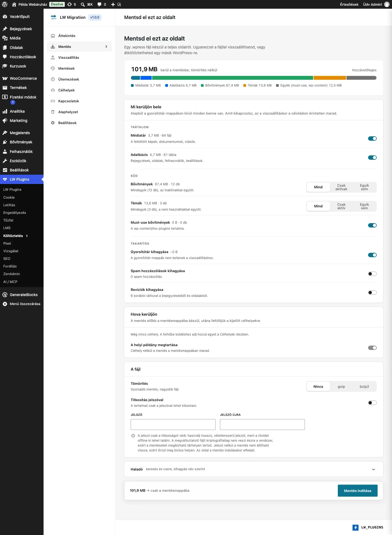Enable Spam hozzászólások kihagyása toggle
The height and width of the screenshot is (535, 392).
pos(372,274)
